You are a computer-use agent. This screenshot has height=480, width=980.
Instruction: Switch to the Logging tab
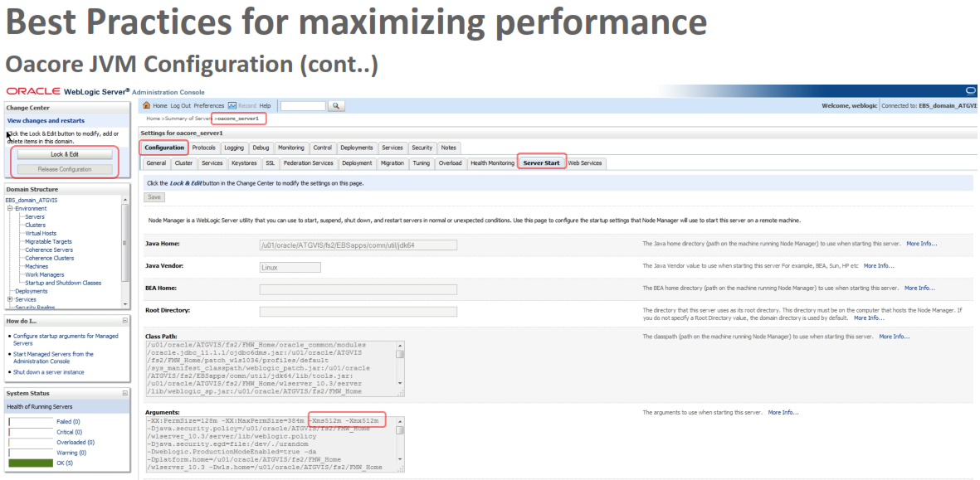[234, 148]
